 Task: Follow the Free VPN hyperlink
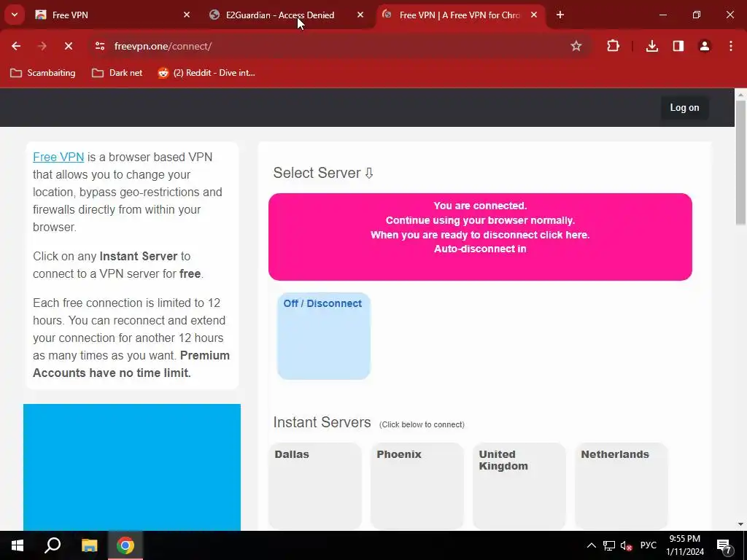(x=58, y=157)
